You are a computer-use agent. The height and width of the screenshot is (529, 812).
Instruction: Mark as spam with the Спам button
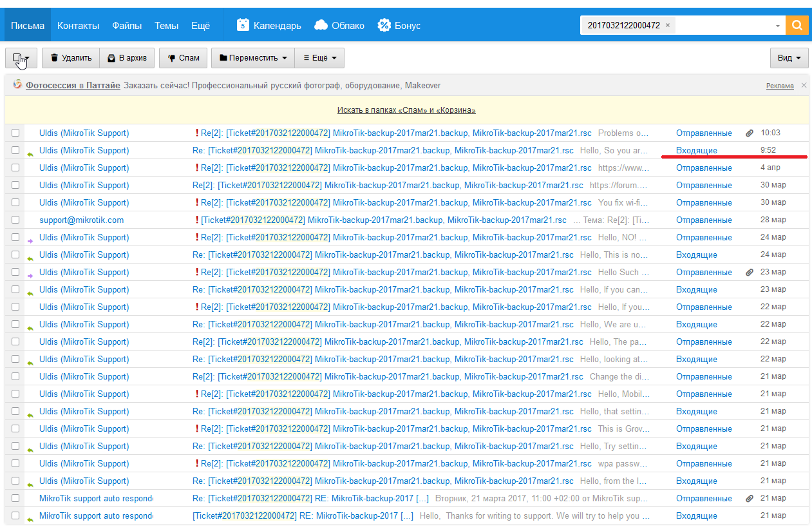tap(183, 57)
